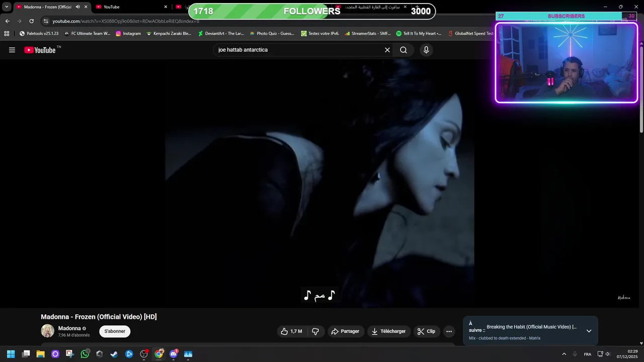644x362 pixels.
Task: Click the Breaking the Habit up-next title
Action: 531,327
